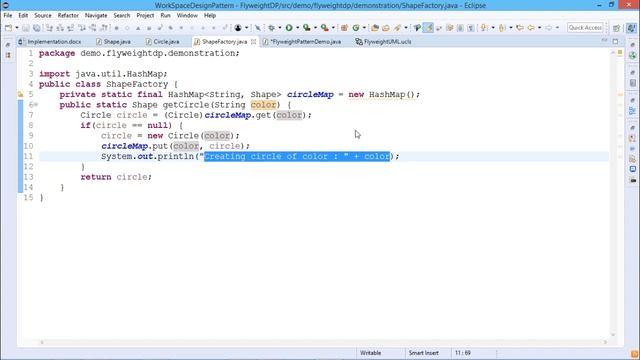The width and height of the screenshot is (640, 360).
Task: Click the 'circleMap' field name on line 5
Action: pos(310,95)
